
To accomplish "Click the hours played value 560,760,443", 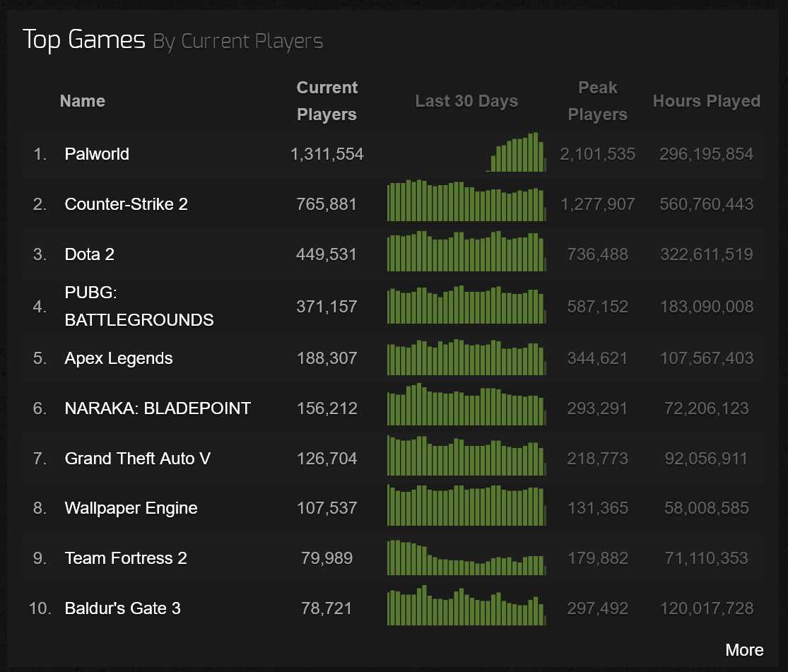I will tap(707, 204).
